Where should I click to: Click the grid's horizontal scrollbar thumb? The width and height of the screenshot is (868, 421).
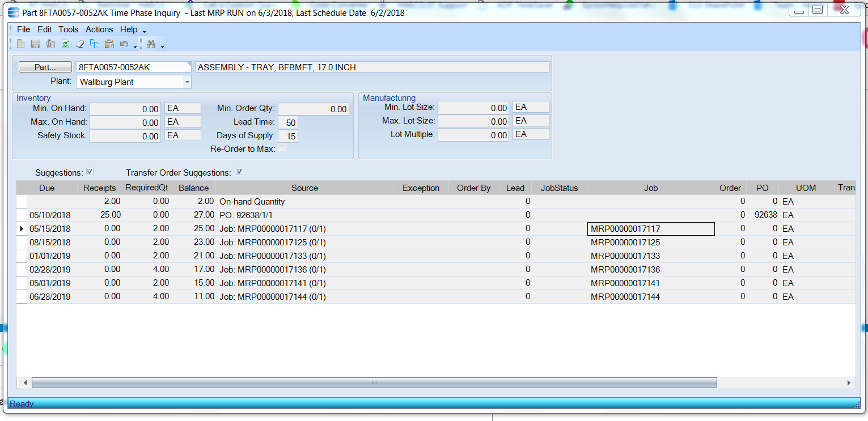(x=374, y=382)
